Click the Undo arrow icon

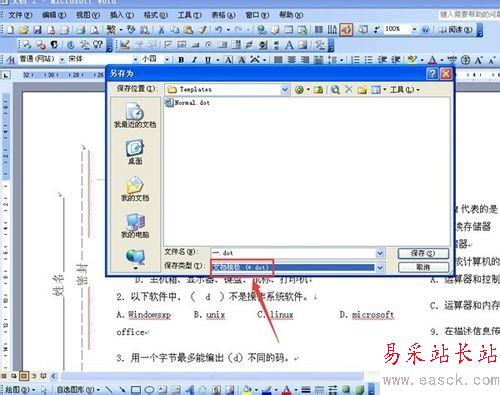pyautogui.click(x=219, y=30)
